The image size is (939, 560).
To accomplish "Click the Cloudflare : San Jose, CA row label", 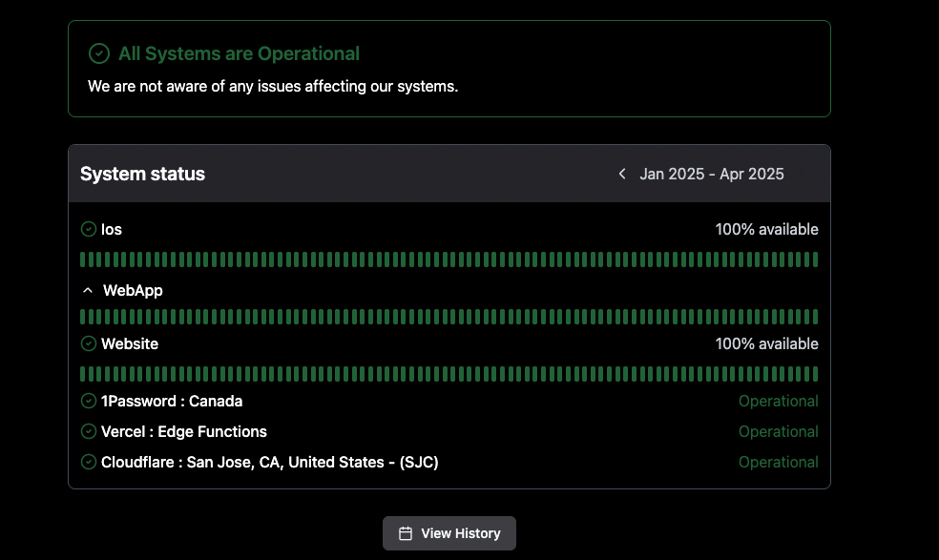I will point(269,463).
